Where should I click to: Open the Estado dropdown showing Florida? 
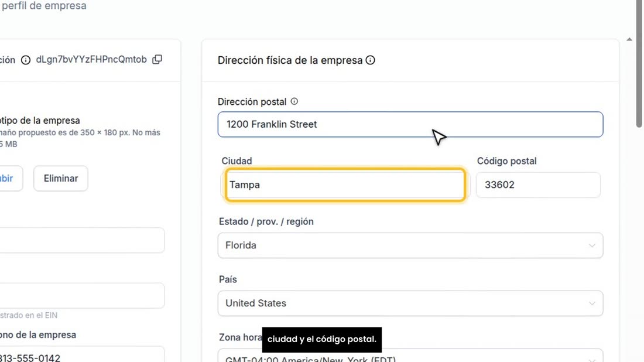pyautogui.click(x=410, y=245)
